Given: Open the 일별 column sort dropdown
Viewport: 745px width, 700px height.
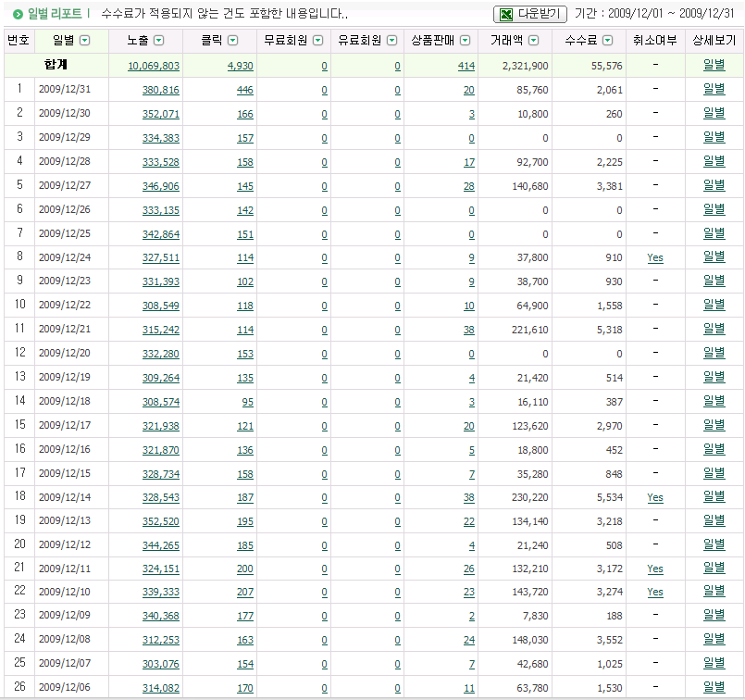Looking at the screenshot, I should coord(85,41).
